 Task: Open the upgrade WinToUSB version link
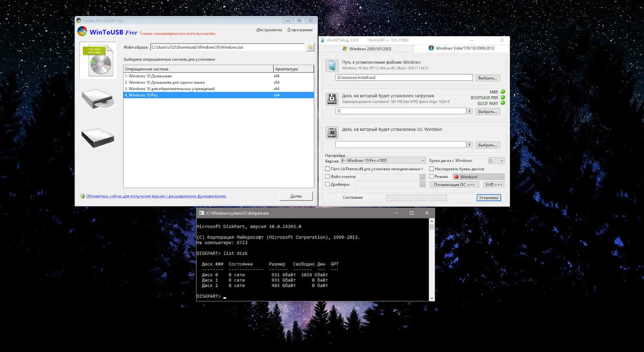click(x=156, y=196)
